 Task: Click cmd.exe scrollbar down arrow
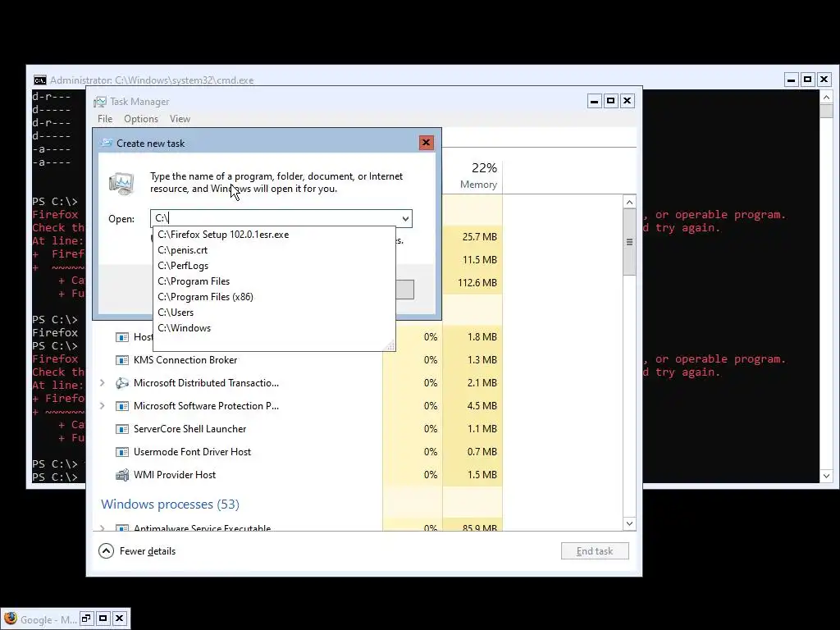pyautogui.click(x=826, y=476)
